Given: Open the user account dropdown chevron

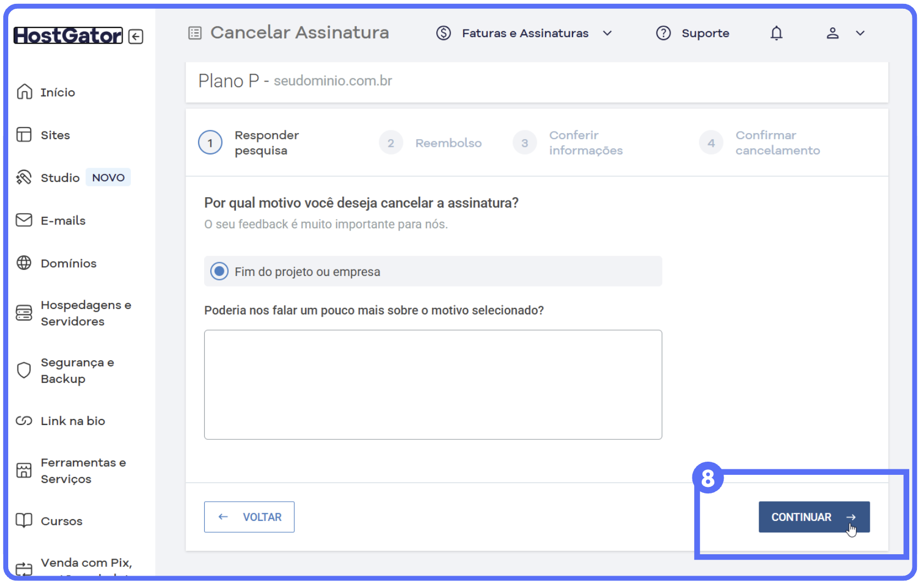Looking at the screenshot, I should (860, 33).
